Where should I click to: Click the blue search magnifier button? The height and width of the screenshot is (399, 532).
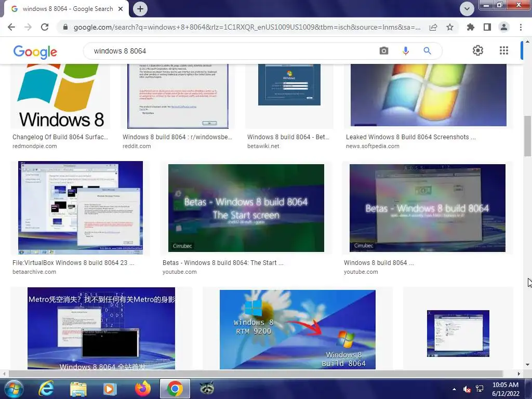pyautogui.click(x=427, y=51)
